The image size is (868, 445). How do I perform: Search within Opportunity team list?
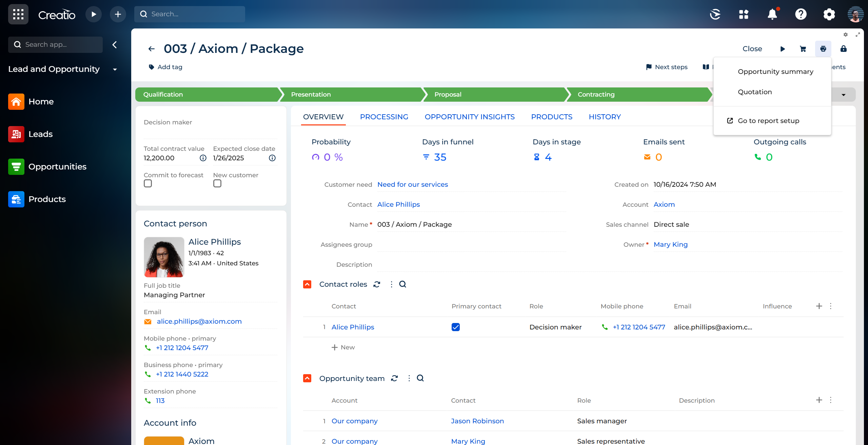(420, 378)
